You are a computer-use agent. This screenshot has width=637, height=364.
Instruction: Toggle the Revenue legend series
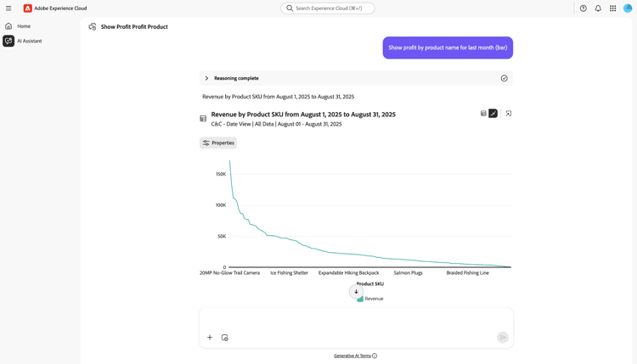click(370, 299)
